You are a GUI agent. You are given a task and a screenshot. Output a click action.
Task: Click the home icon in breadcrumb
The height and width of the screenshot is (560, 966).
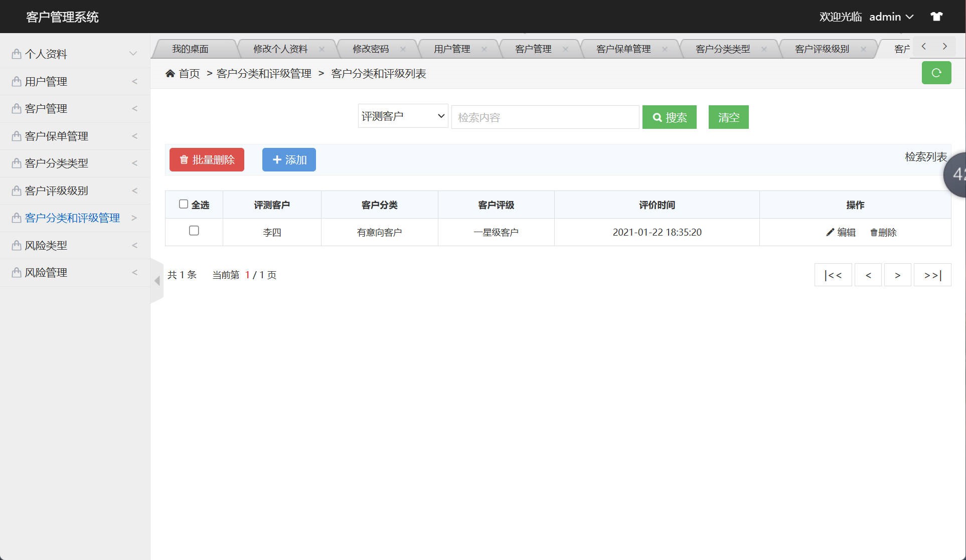coord(171,73)
